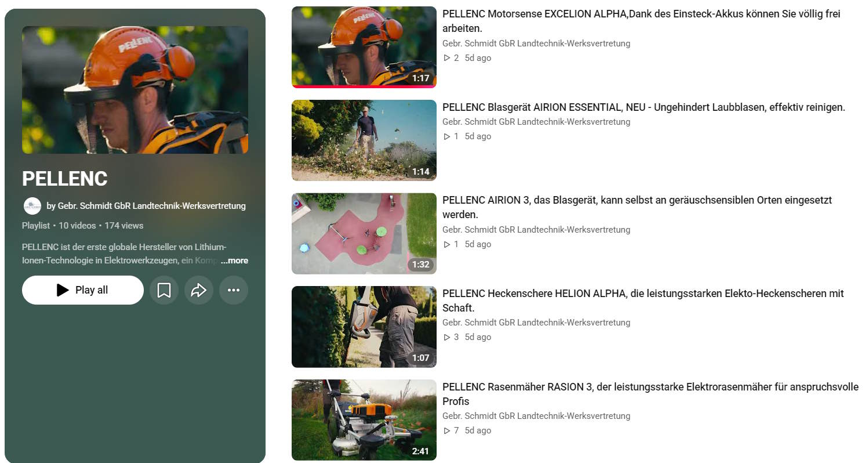Open the PELLENC AIRION 3 video title

[x=637, y=207]
